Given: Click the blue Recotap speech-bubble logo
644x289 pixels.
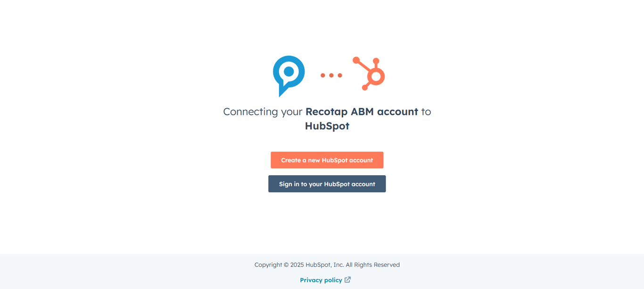Looking at the screenshot, I should pyautogui.click(x=289, y=76).
